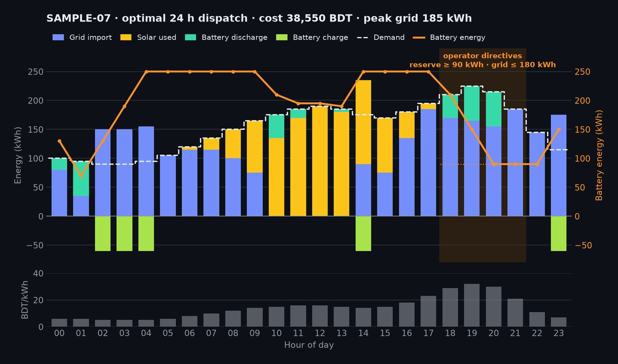Click the battery energy point at hour 01
This screenshot has height=364, width=618.
pos(81,176)
